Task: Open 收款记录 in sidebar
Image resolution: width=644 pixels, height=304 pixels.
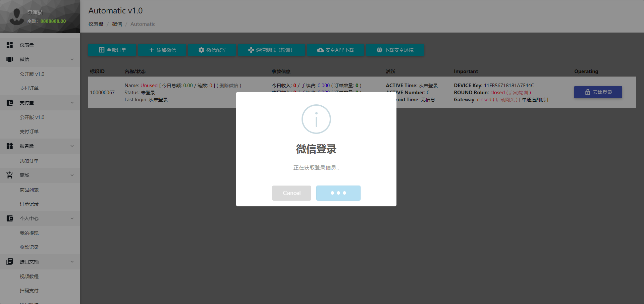Action: pos(29,247)
